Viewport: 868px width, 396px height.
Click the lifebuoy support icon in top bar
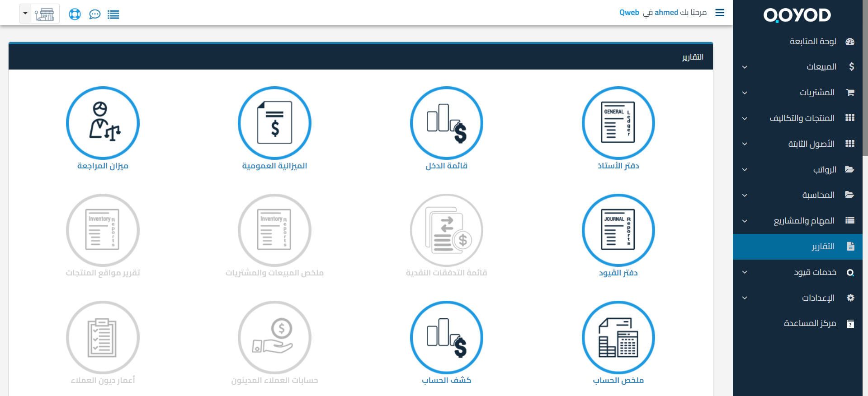(75, 14)
